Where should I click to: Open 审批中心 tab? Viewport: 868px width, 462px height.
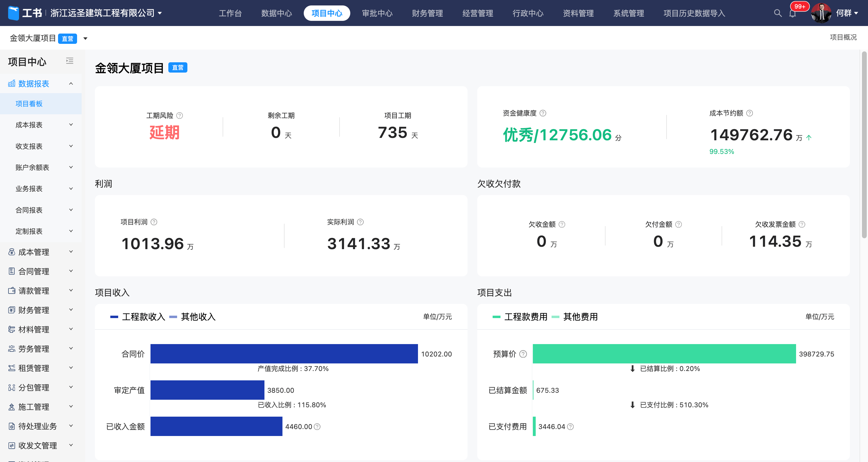[377, 13]
